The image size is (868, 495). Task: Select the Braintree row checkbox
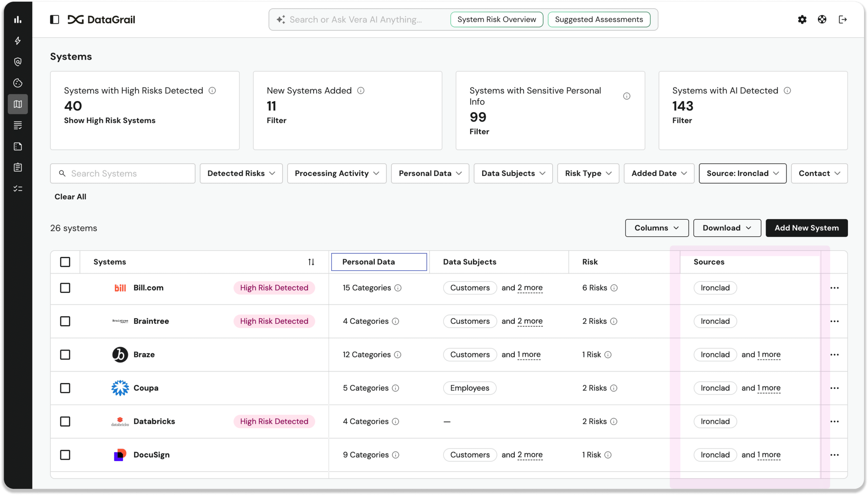pyautogui.click(x=65, y=321)
